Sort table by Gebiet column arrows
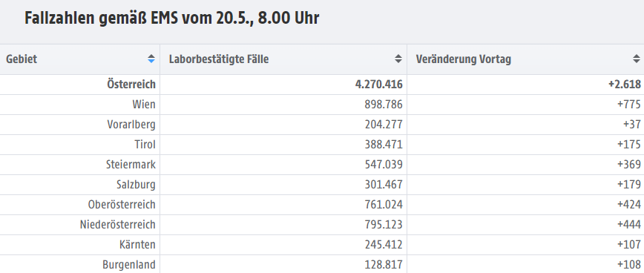This screenshot has height=273, width=644. tap(151, 59)
